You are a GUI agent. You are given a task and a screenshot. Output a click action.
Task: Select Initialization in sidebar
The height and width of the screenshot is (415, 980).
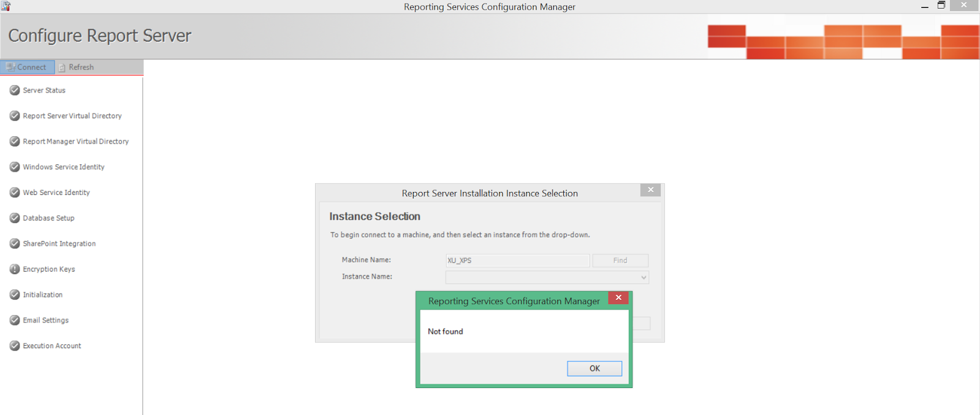[43, 294]
